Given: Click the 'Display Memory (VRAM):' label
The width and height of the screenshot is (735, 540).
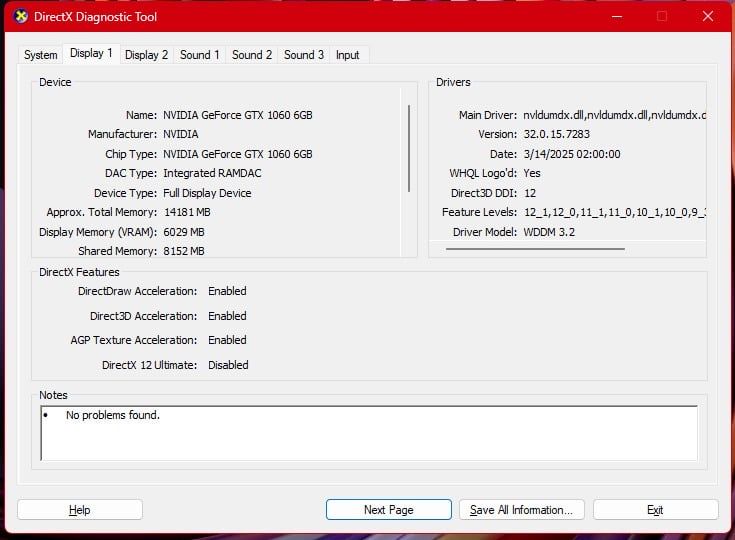Looking at the screenshot, I should coord(98,232).
